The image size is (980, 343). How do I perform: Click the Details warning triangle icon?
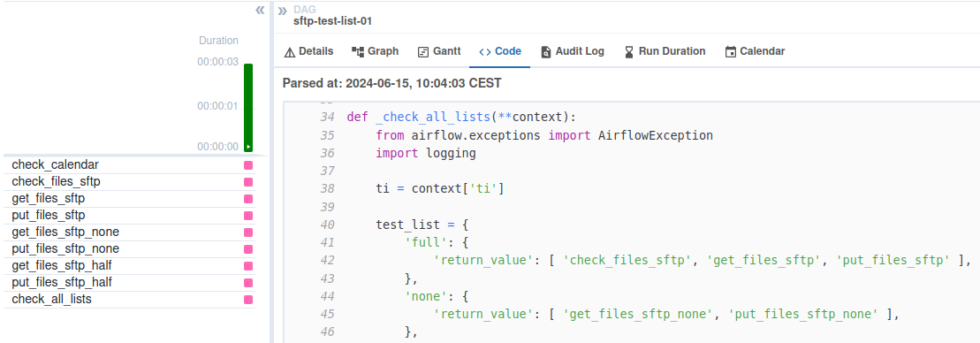tap(289, 52)
